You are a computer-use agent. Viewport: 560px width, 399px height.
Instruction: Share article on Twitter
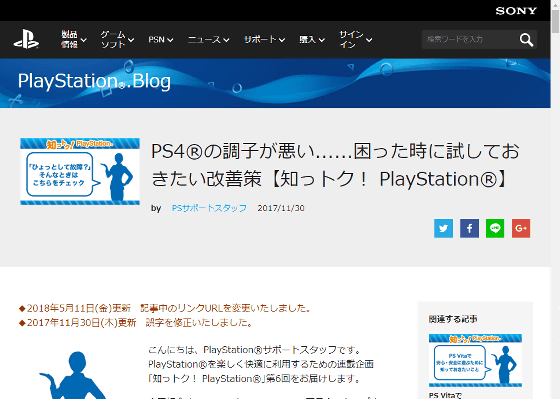(443, 228)
